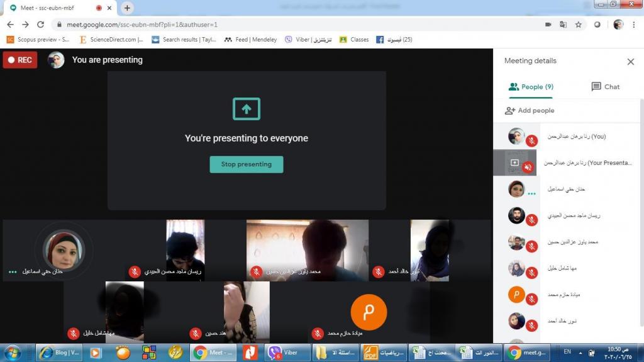Switch to the Chat tab
The width and height of the screenshot is (644, 362).
coord(605,87)
